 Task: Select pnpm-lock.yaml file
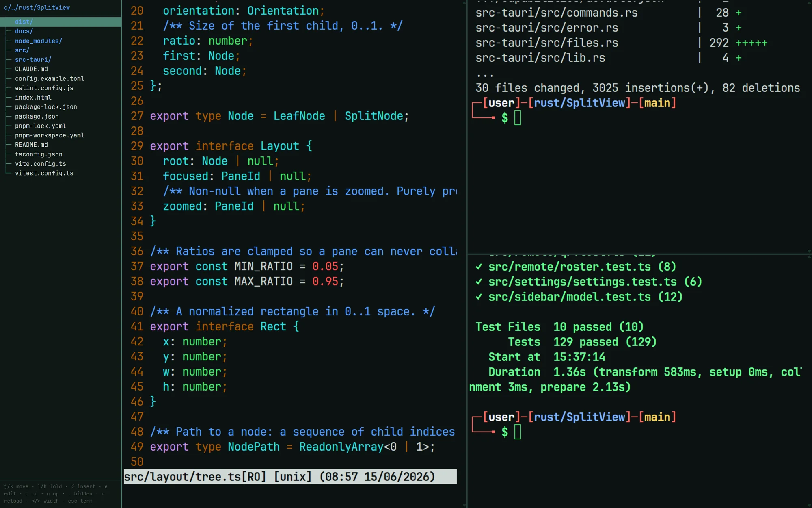pyautogui.click(x=41, y=126)
